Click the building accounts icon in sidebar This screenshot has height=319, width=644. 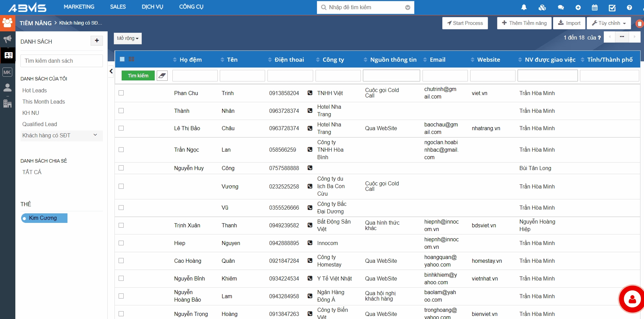click(7, 104)
